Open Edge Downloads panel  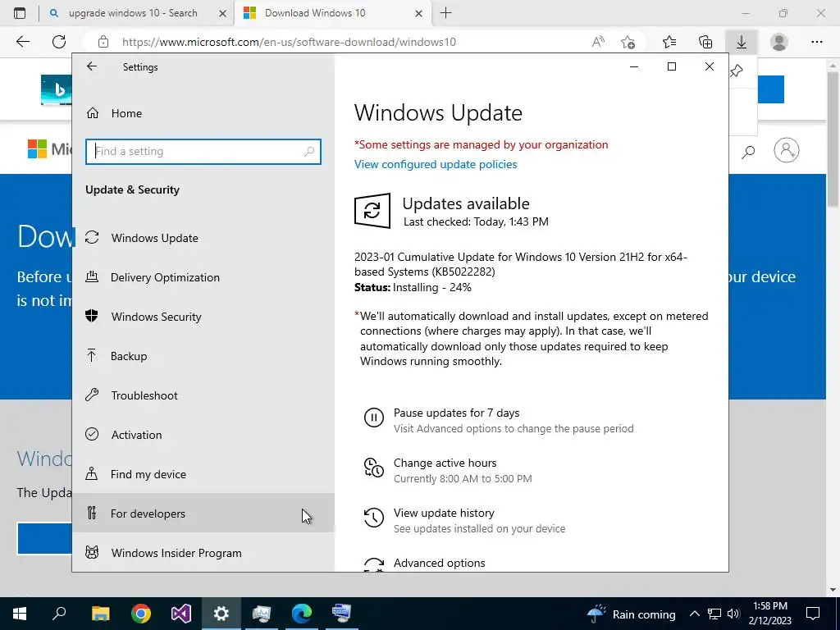(x=742, y=42)
